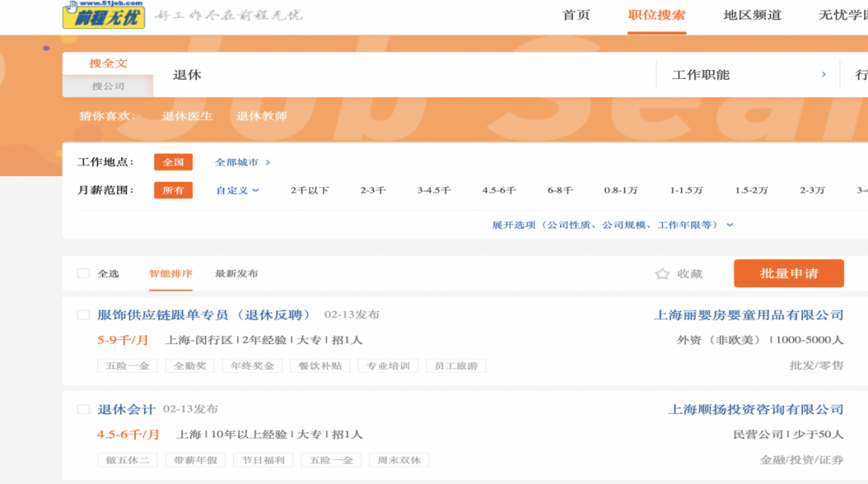Click the star icon beside 收藏
The image size is (868, 484).
661,273
